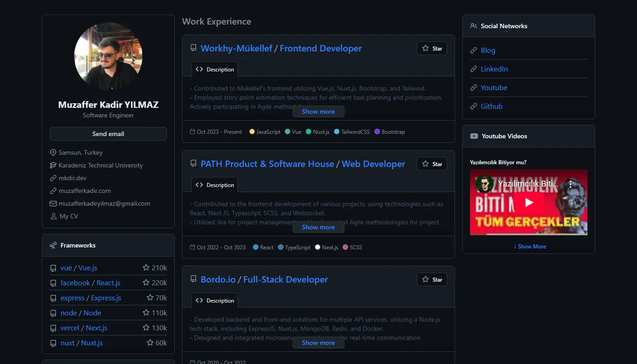Click the profile photo avatar
Screen dimensions: 637x364
coord(108,56)
